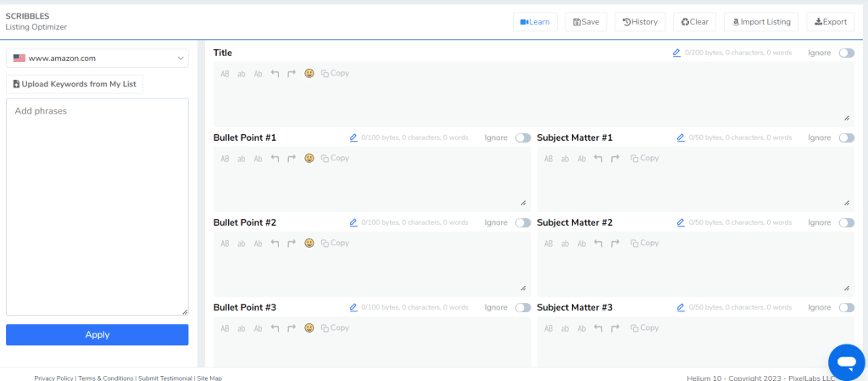
Task: Clear all listing fields
Action: (695, 22)
